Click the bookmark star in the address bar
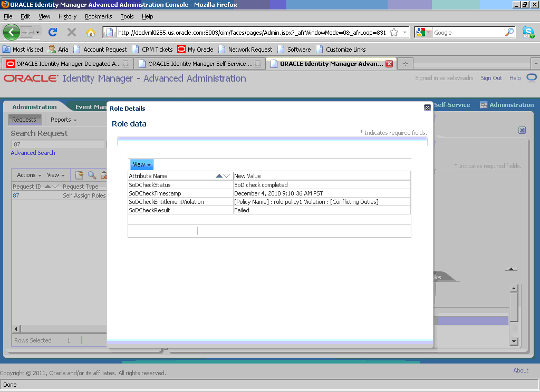The image size is (540, 392). click(x=393, y=32)
